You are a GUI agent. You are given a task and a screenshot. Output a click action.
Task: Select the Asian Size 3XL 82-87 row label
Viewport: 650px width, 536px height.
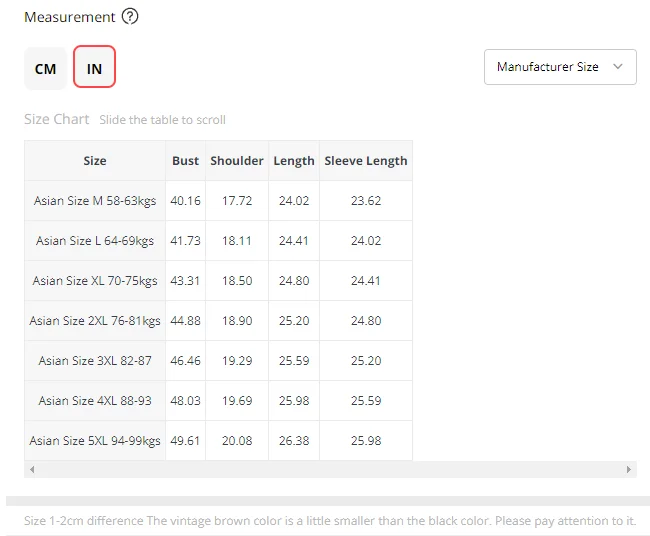[95, 361]
